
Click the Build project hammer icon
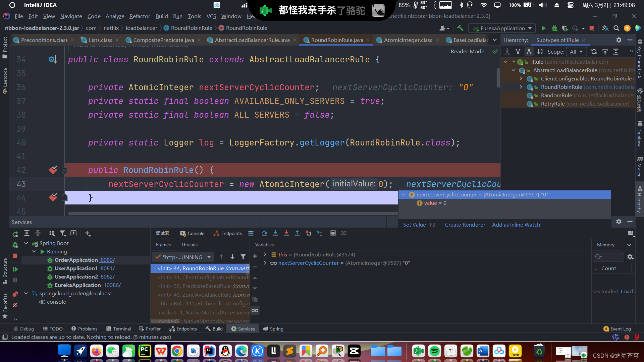pyautogui.click(x=460, y=28)
